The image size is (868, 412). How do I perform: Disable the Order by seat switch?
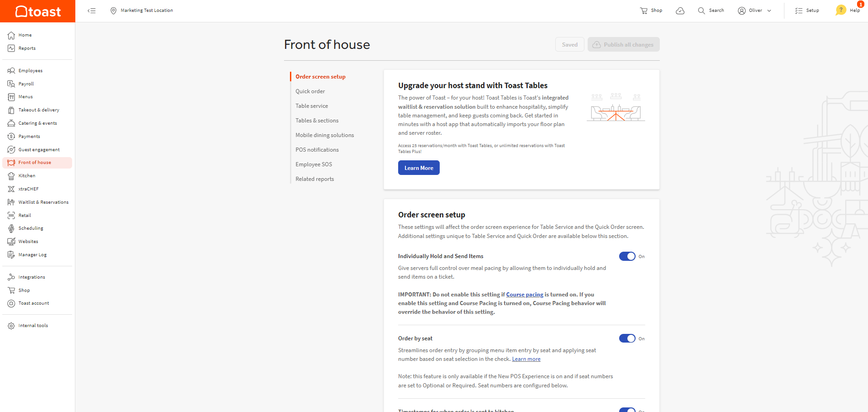pyautogui.click(x=627, y=338)
